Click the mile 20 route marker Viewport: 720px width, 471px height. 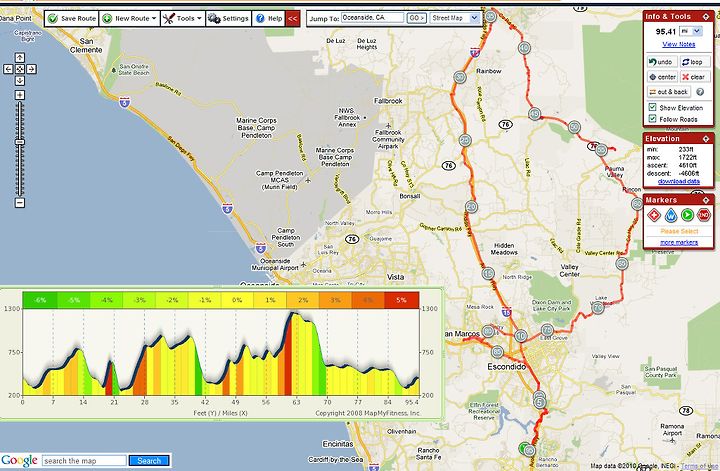tap(471, 207)
